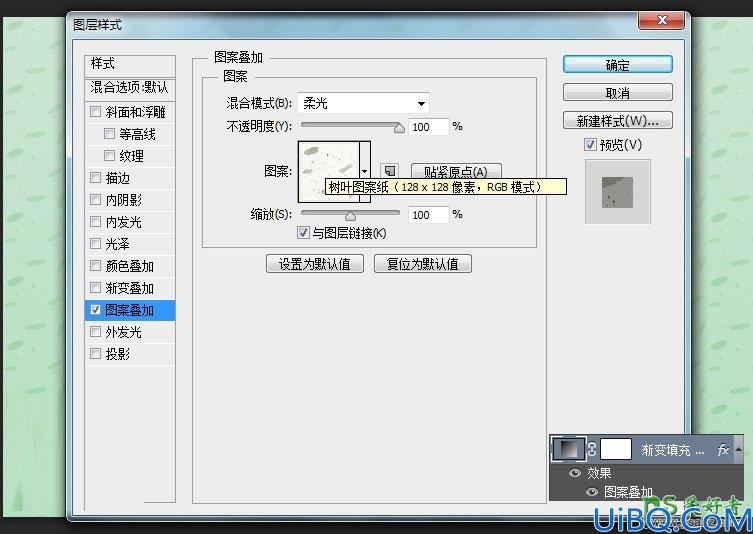753x534 pixels.
Task: Click the 渐变填充 layer name
Action: (672, 450)
